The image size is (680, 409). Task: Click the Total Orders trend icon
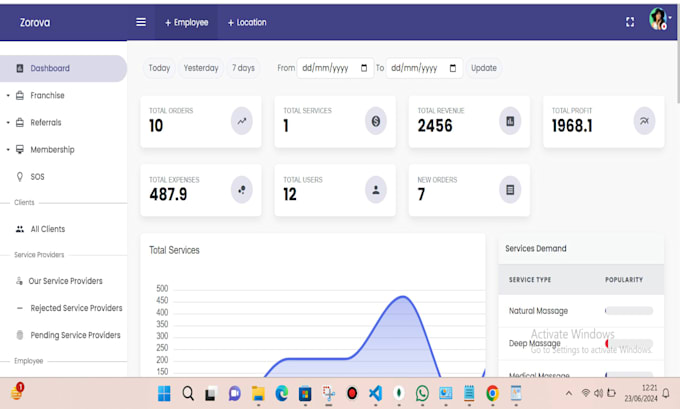coord(242,121)
